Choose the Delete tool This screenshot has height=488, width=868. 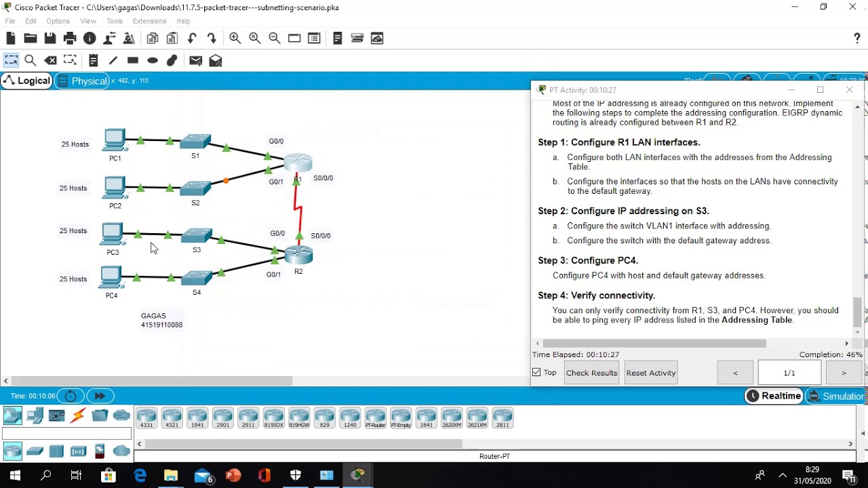[50, 60]
